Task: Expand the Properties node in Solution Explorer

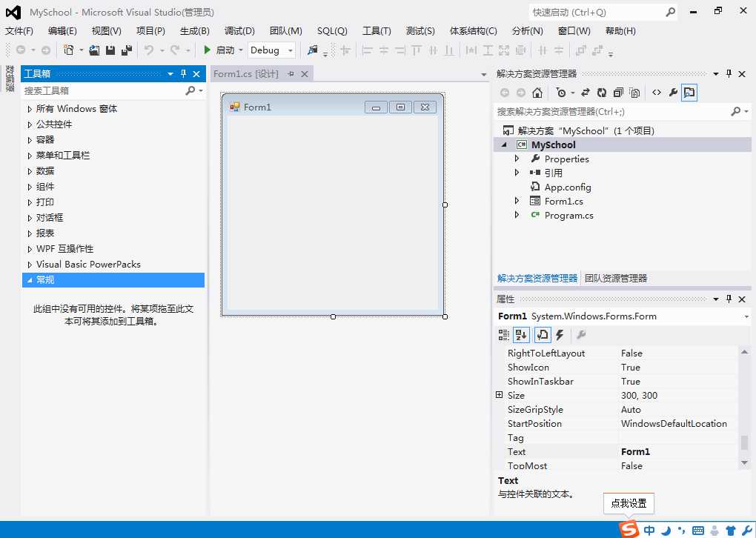Action: point(517,159)
